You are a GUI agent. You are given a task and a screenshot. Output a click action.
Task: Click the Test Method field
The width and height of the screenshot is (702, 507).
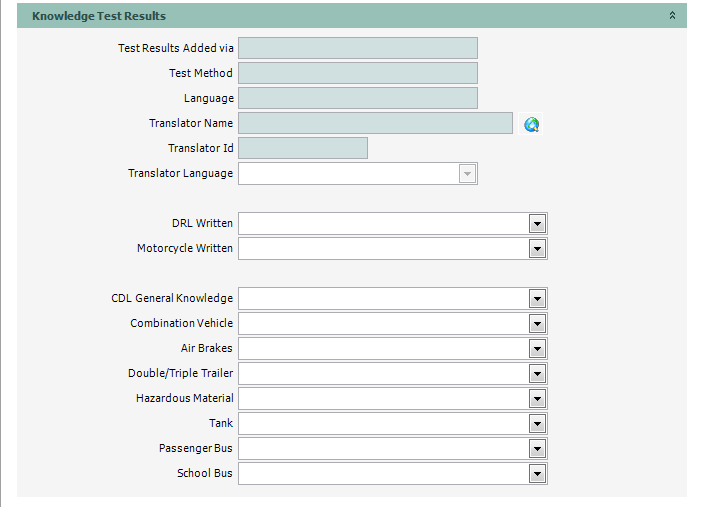click(357, 73)
